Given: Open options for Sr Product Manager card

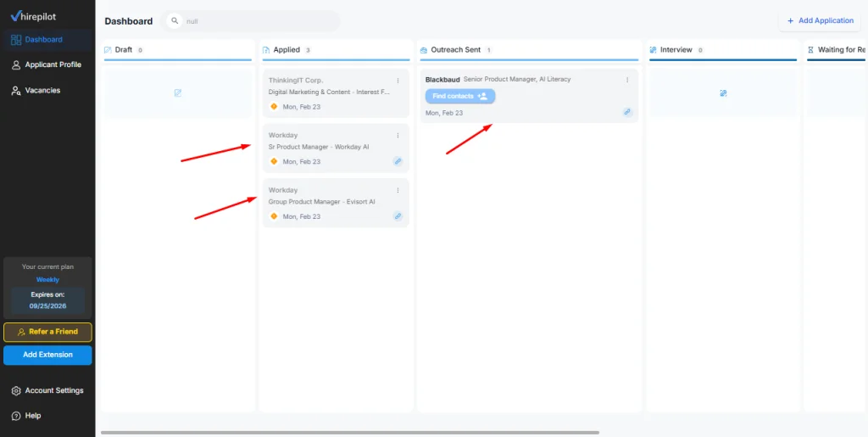Looking at the screenshot, I should pos(398,136).
